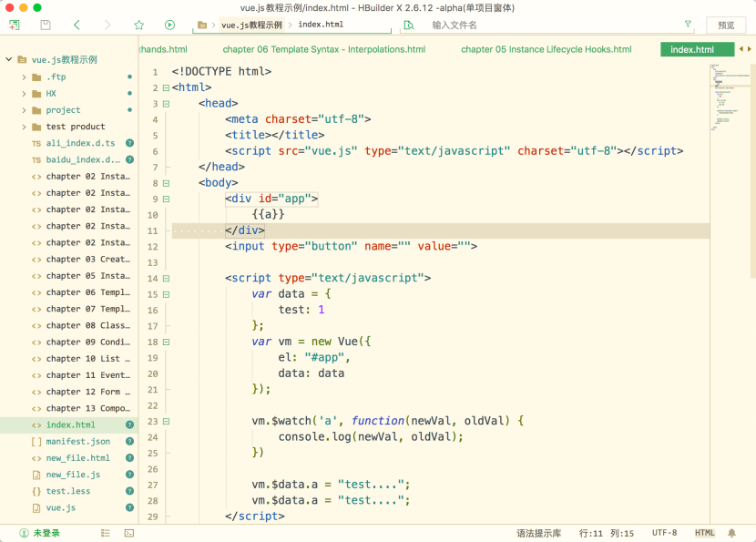
Task: Click the editor vertical scrollbar
Action: [x=753, y=170]
